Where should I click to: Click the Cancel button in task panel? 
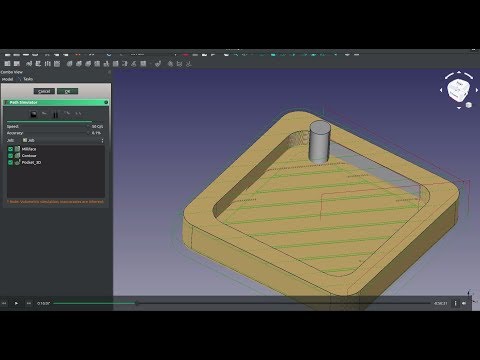(44, 91)
